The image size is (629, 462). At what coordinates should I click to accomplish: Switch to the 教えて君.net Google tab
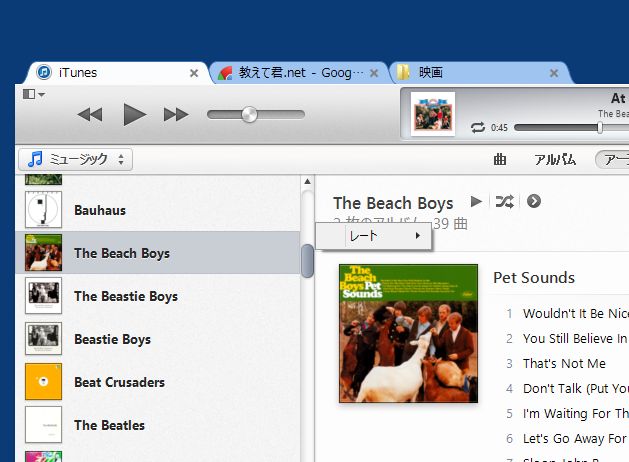click(x=299, y=73)
